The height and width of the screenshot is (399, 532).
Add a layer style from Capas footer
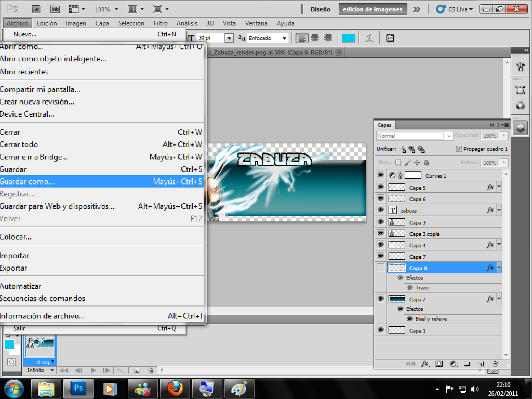[425, 364]
